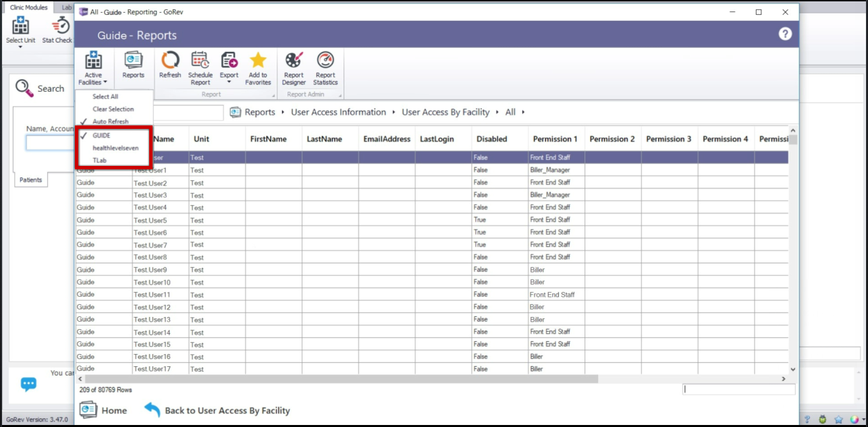Sort by the Permission 4 column header

pyautogui.click(x=726, y=139)
